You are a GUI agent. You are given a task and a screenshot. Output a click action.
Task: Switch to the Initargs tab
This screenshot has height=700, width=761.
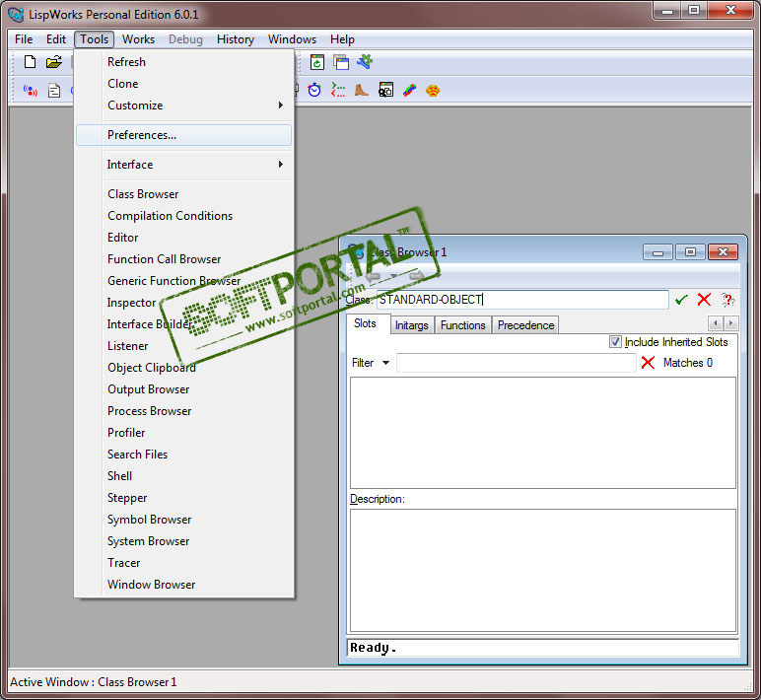point(412,325)
